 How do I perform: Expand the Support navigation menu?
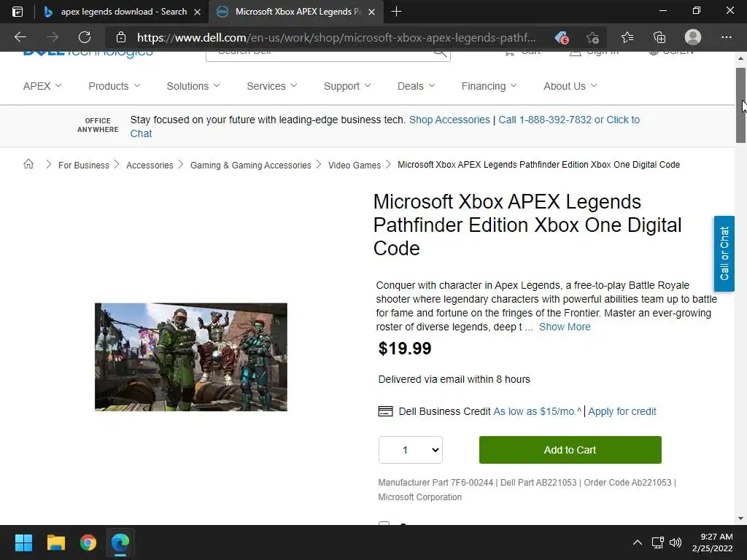coord(347,86)
